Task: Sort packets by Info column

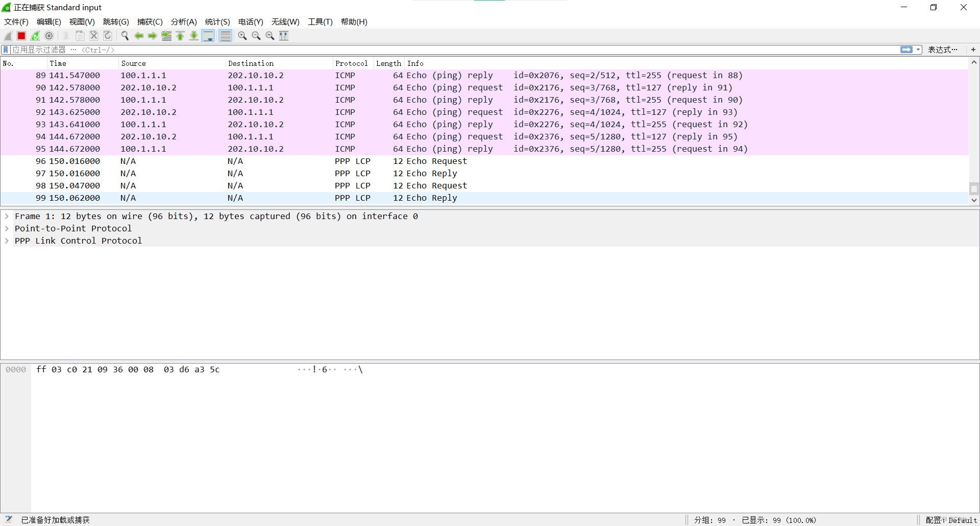Action: click(x=687, y=63)
